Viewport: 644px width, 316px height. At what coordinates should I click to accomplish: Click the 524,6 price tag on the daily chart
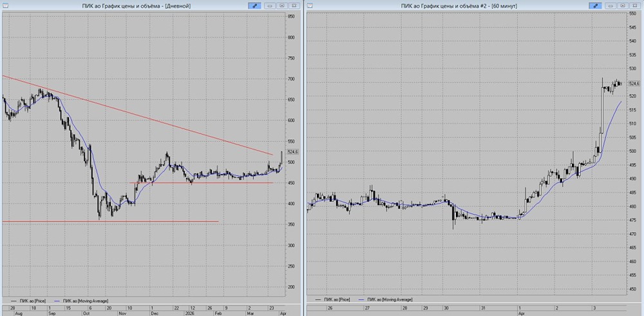pos(293,152)
